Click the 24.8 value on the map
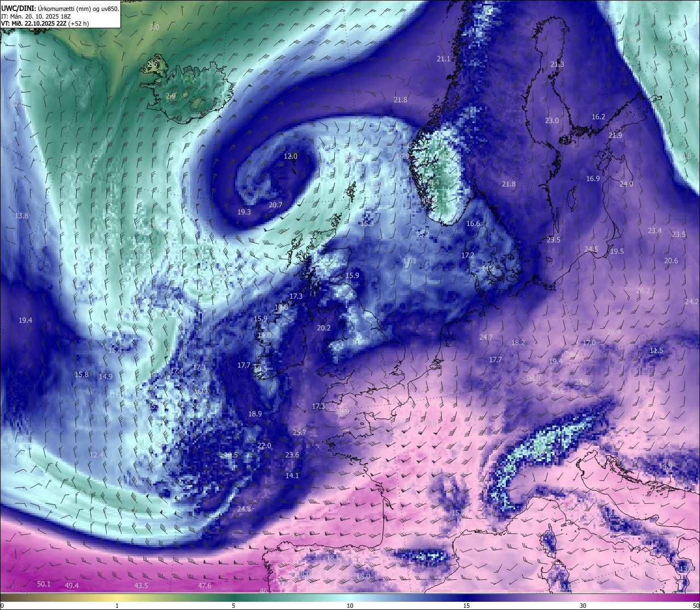This screenshot has width=700, height=610. (244, 509)
